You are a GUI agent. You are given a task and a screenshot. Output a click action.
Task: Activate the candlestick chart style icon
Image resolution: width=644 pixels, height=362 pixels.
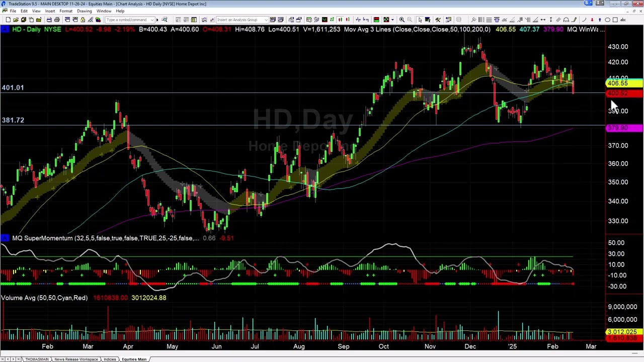(340, 20)
